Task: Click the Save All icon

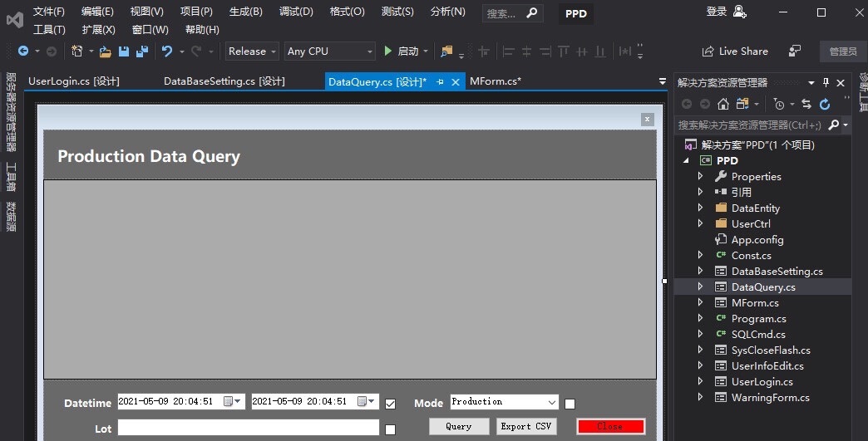Action: 142,51
